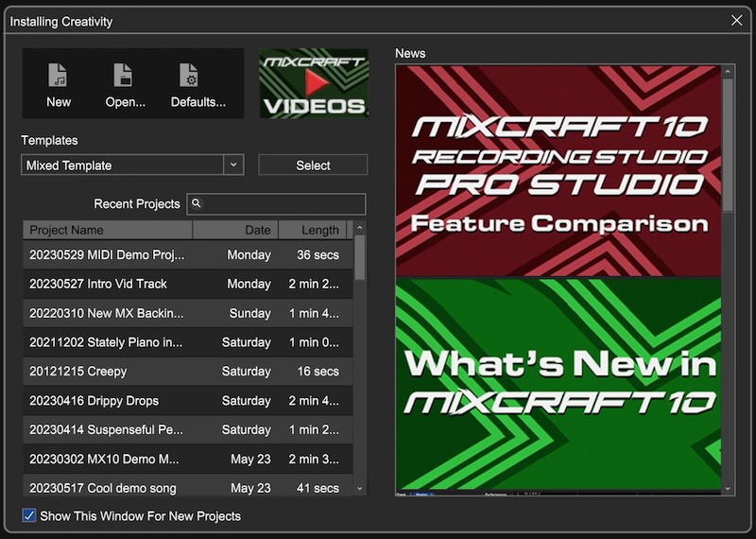Expand the Mixed Template dropdown
The height and width of the screenshot is (539, 756).
233,165
